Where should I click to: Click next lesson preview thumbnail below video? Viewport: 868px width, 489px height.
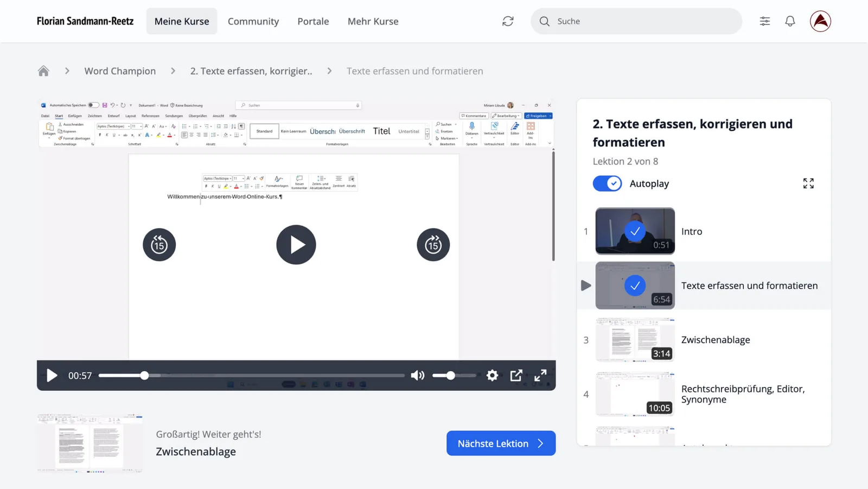coord(90,443)
